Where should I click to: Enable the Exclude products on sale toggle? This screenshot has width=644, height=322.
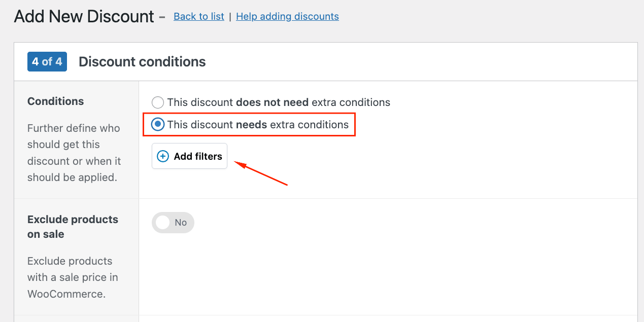pos(173,222)
